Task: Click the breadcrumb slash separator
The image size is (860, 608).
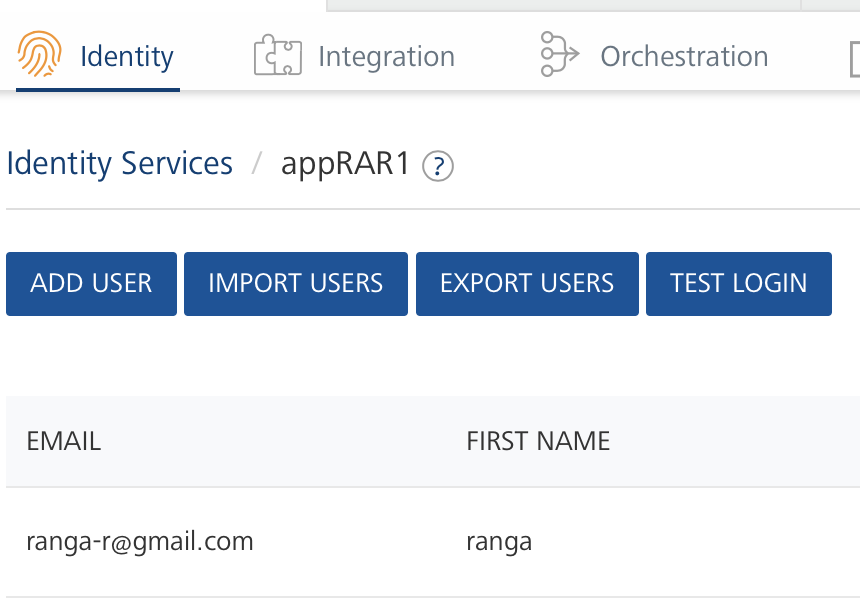Action: (x=257, y=164)
